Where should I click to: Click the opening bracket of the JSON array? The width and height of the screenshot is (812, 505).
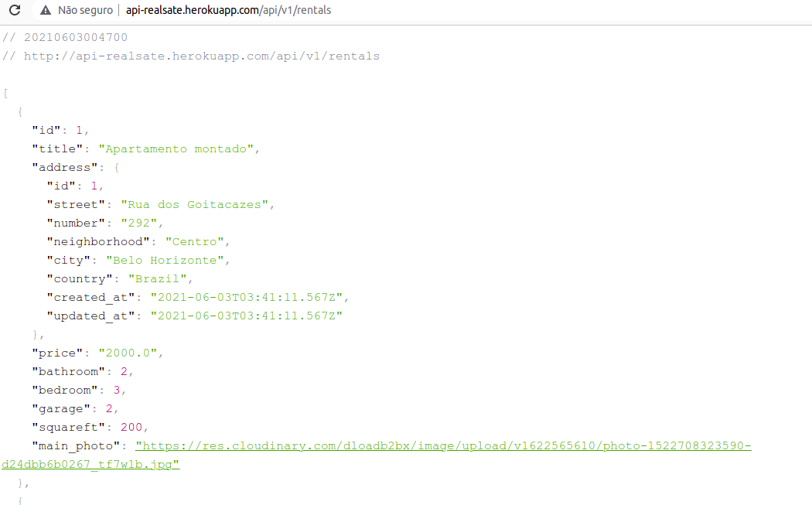[5, 93]
